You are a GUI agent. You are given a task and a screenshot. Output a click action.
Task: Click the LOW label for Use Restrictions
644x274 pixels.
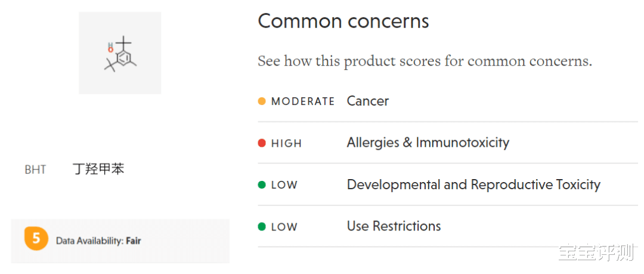click(284, 227)
